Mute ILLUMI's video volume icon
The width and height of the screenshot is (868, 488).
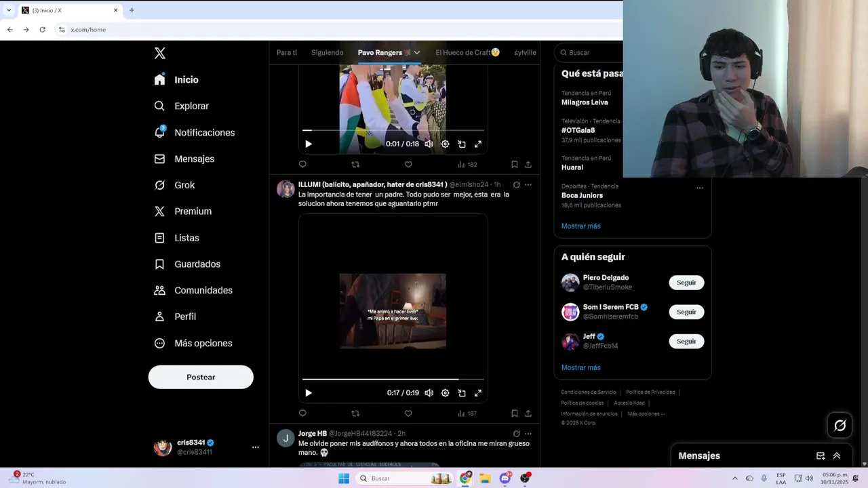(x=429, y=392)
